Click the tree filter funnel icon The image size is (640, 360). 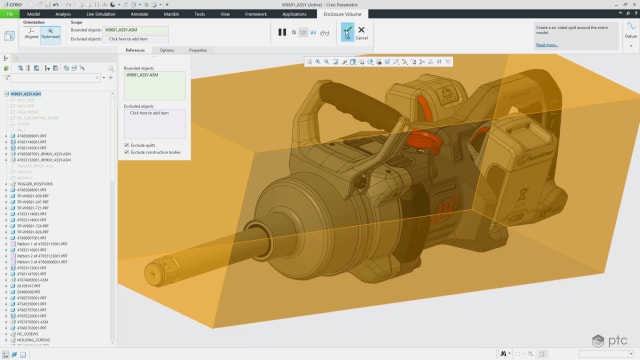[7, 78]
